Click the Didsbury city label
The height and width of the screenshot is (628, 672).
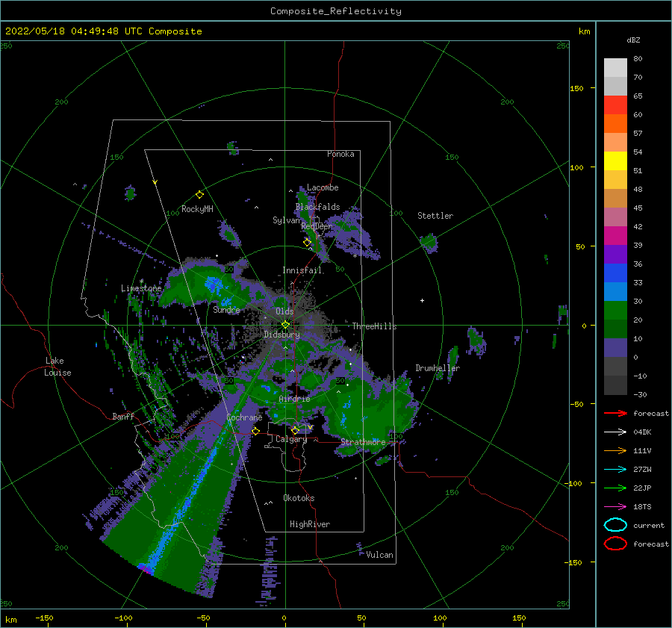click(x=281, y=335)
